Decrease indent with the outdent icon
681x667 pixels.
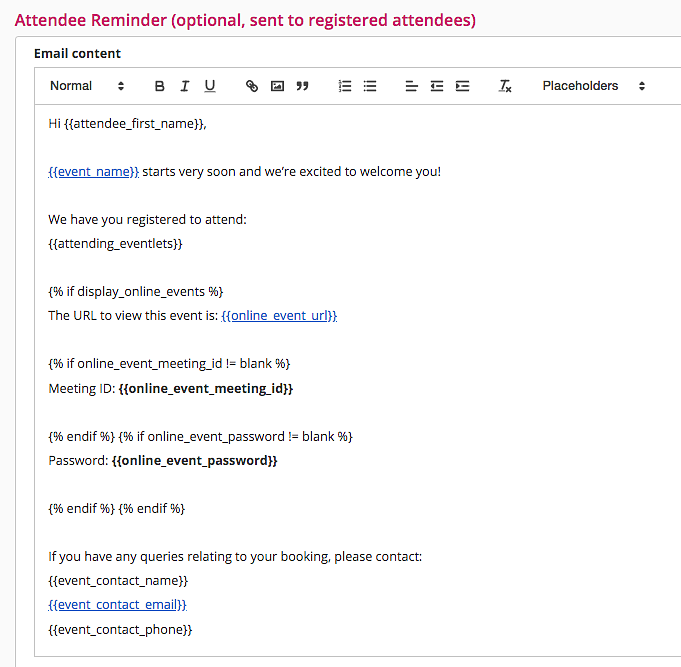(x=437, y=86)
